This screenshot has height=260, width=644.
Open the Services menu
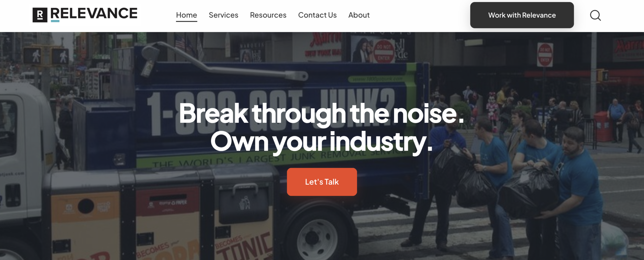(x=223, y=15)
